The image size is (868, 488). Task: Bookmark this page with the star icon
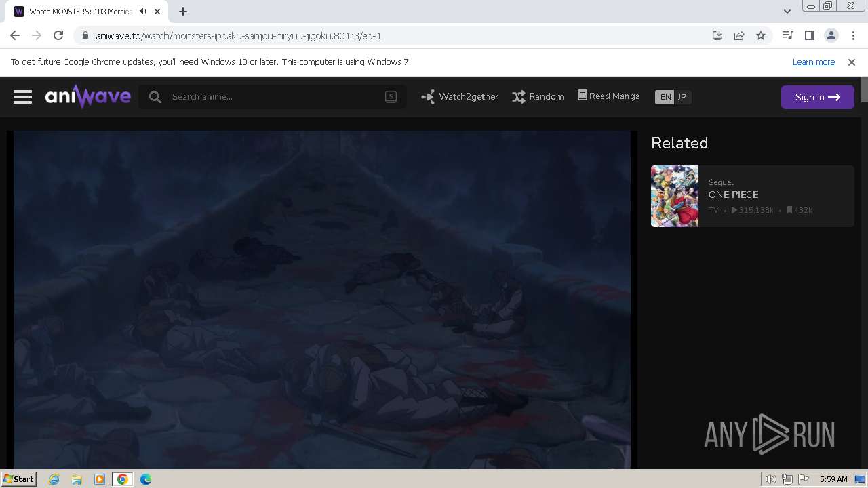point(761,36)
